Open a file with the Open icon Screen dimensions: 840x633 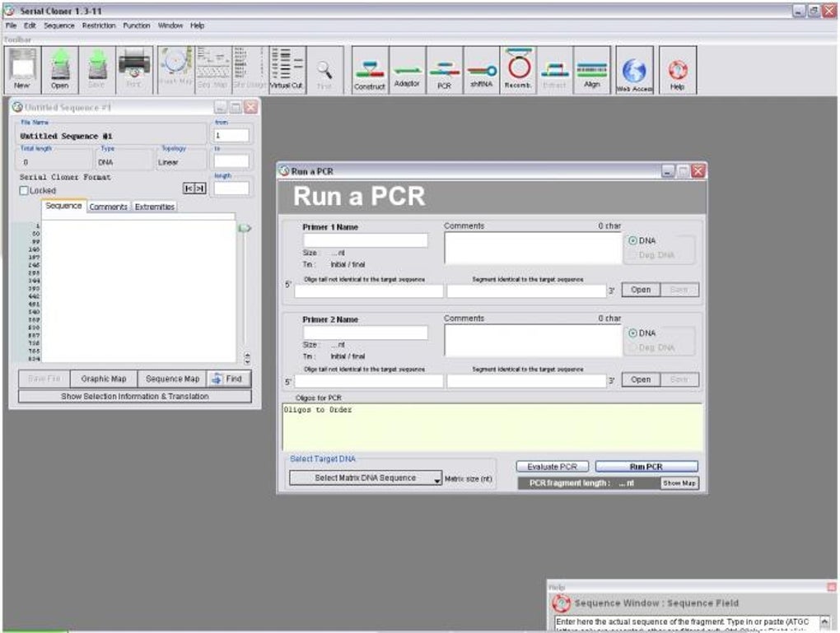point(60,69)
